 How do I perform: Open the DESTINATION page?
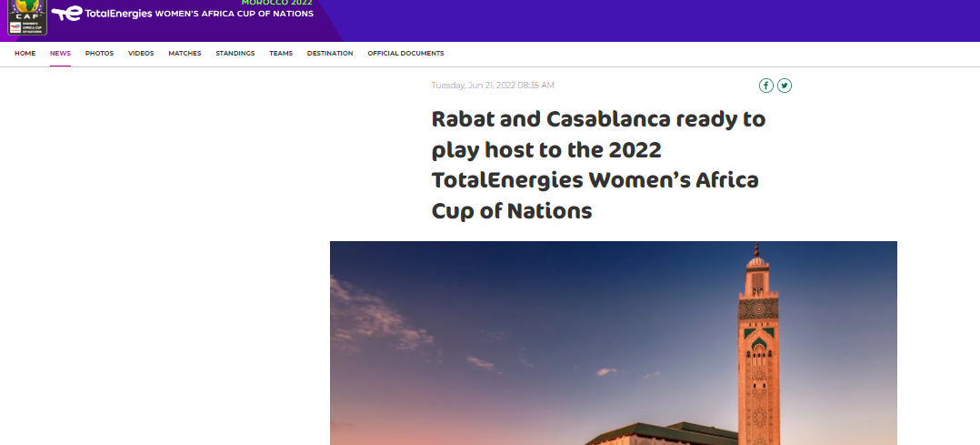330,54
